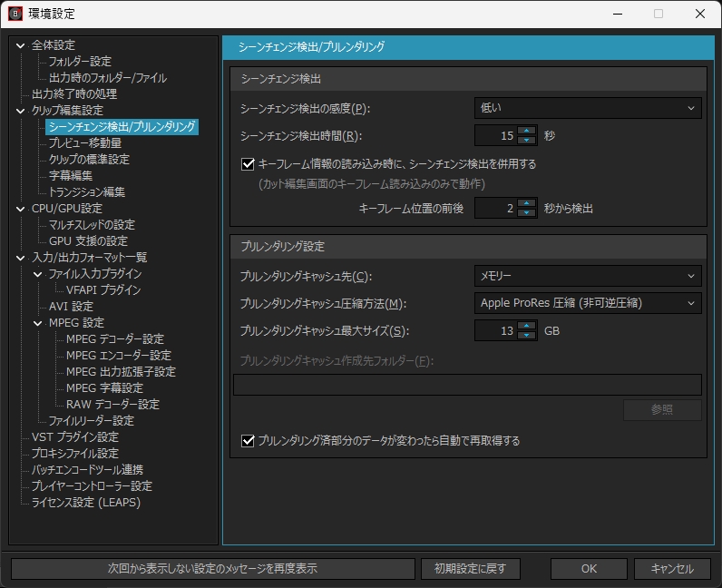Click 次回から表示しない設定のメッセージを再度表示 button
Screen dimensions: 722x588
[213, 569]
